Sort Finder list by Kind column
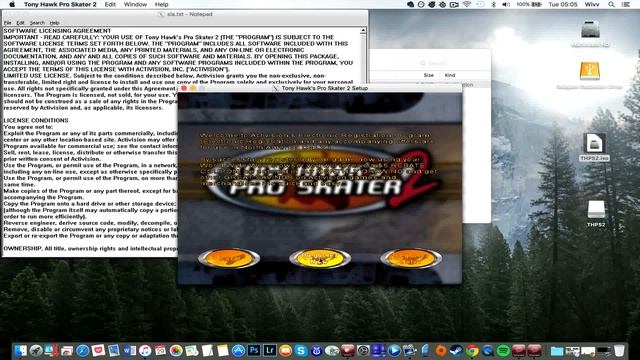Screen dimensions: 640x360 pos(450,75)
